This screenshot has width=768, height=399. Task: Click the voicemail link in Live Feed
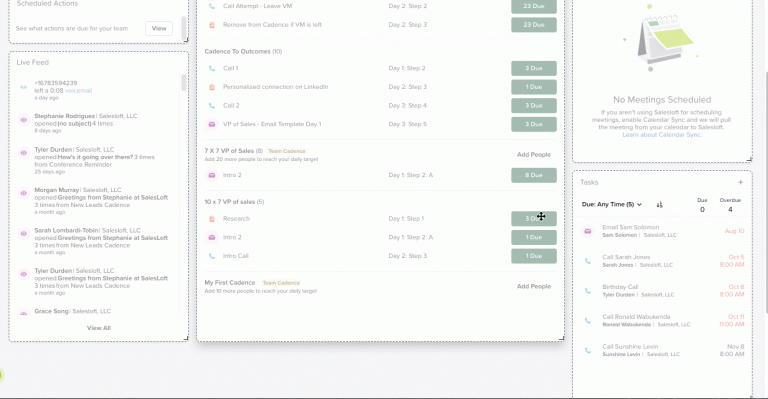pyautogui.click(x=78, y=91)
